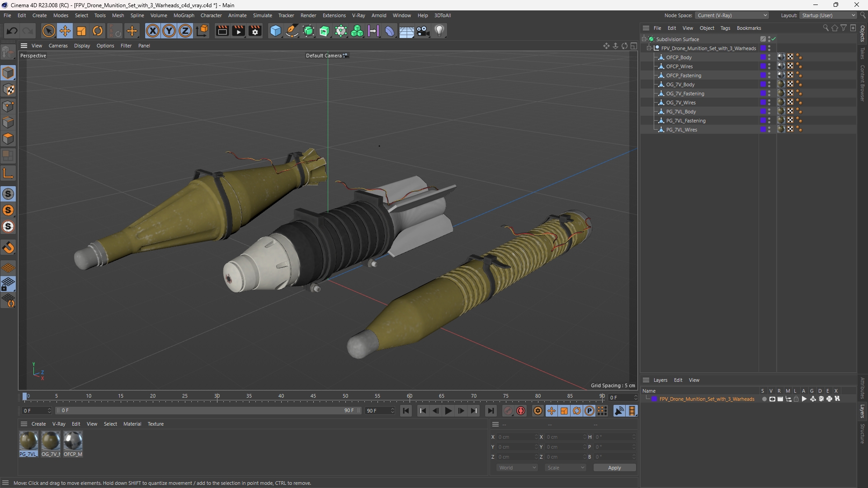Open the World coordinate system dropdown

click(517, 468)
